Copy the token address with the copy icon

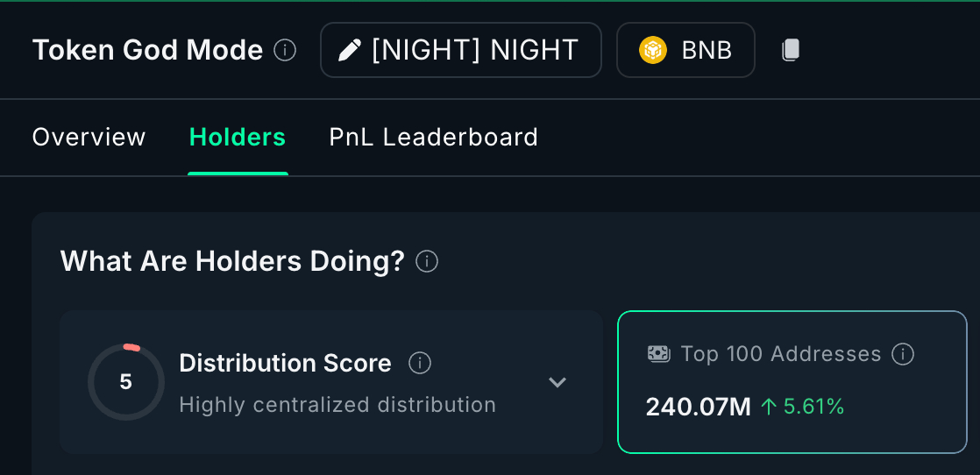tap(791, 50)
